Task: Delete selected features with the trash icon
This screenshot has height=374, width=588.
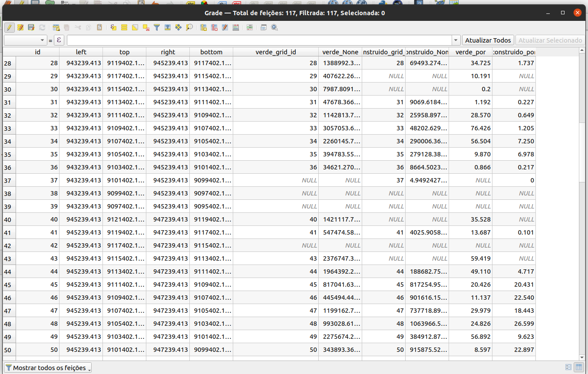Action: pos(67,27)
